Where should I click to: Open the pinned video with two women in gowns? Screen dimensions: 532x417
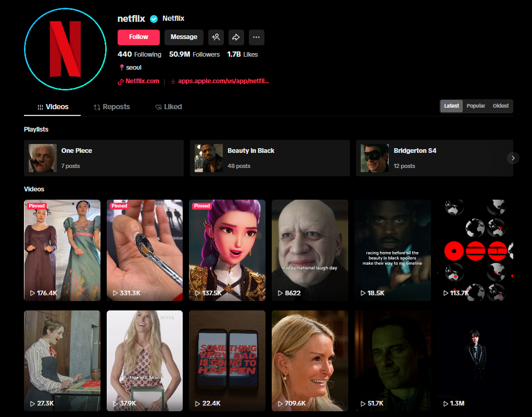click(62, 250)
